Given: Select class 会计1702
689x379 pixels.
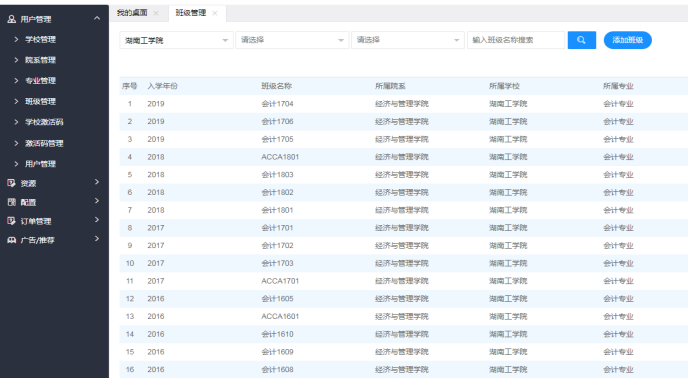Looking at the screenshot, I should coord(277,245).
